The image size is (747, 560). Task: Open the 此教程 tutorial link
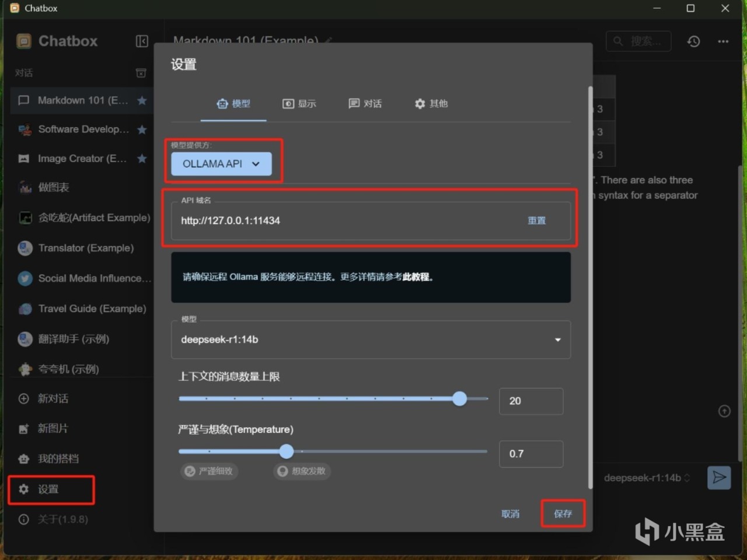[416, 277]
